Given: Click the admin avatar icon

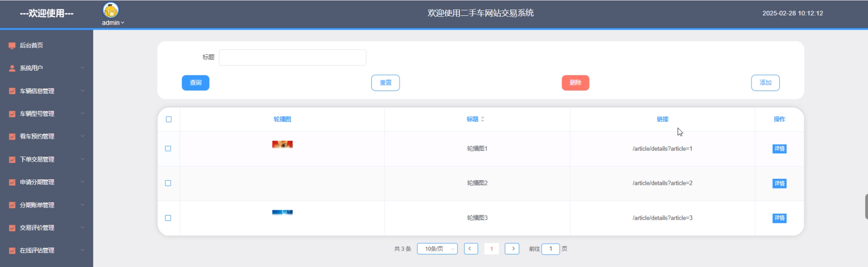Looking at the screenshot, I should click(x=110, y=10).
